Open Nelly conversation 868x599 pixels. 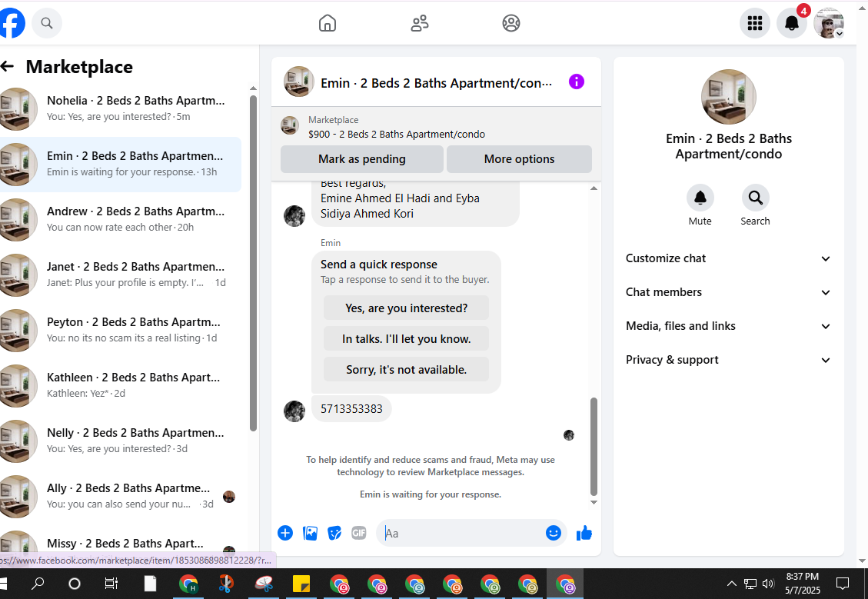point(121,441)
